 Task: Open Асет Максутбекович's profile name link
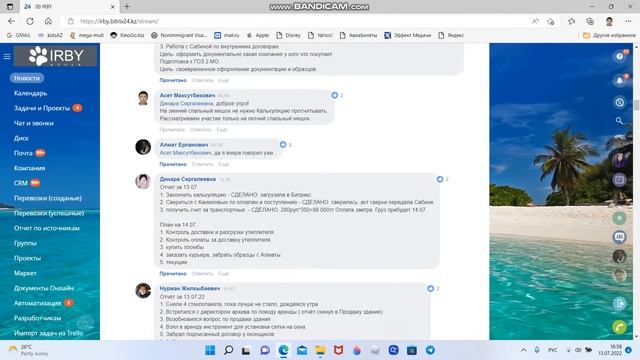[x=187, y=95]
